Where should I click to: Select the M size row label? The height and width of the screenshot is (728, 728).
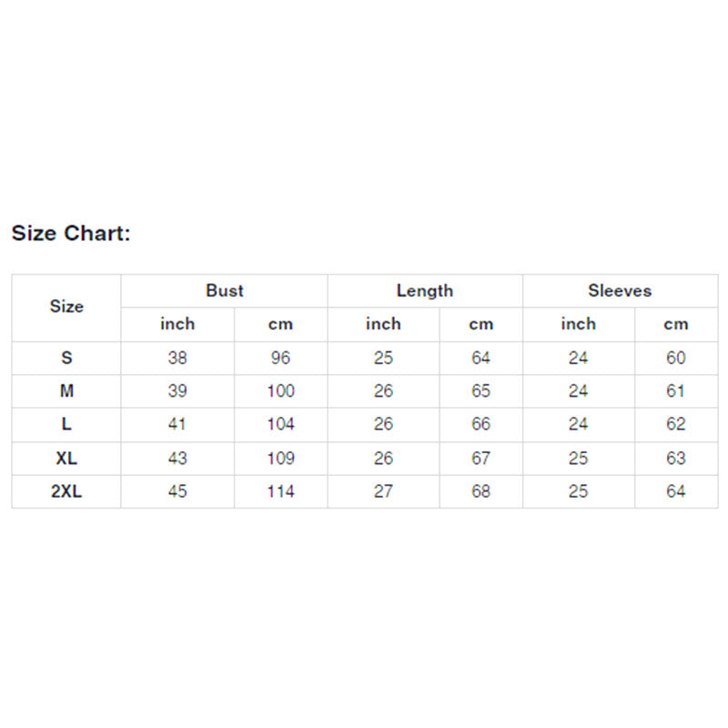(66, 391)
